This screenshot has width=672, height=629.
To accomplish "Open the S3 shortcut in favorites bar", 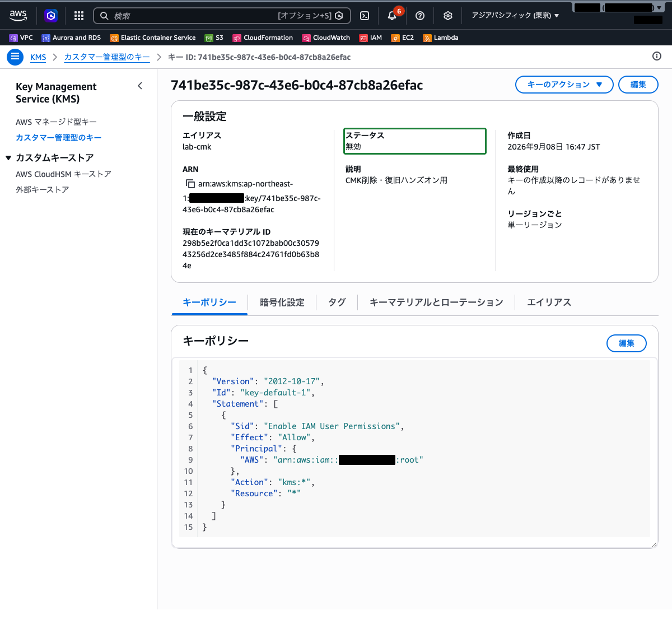I will point(214,38).
